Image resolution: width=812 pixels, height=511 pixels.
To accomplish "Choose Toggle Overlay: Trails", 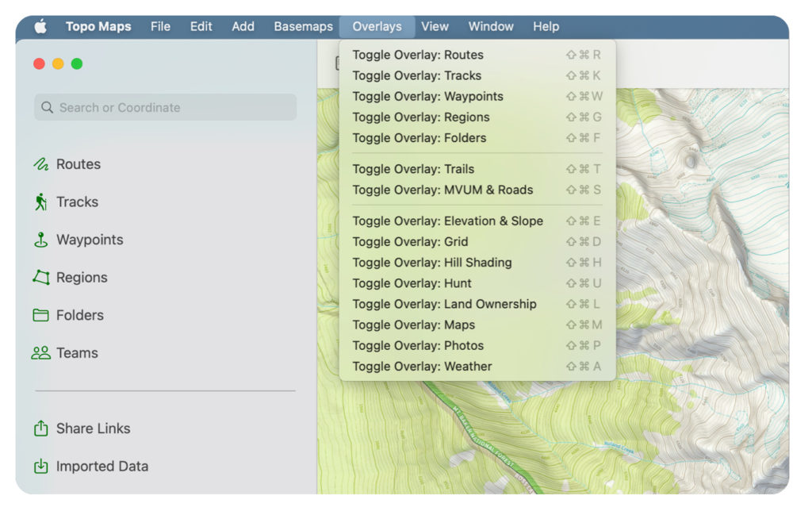I will [477, 169].
